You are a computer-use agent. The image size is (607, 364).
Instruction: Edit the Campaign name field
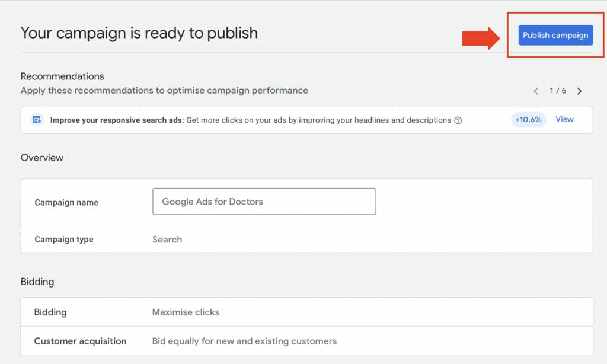264,202
